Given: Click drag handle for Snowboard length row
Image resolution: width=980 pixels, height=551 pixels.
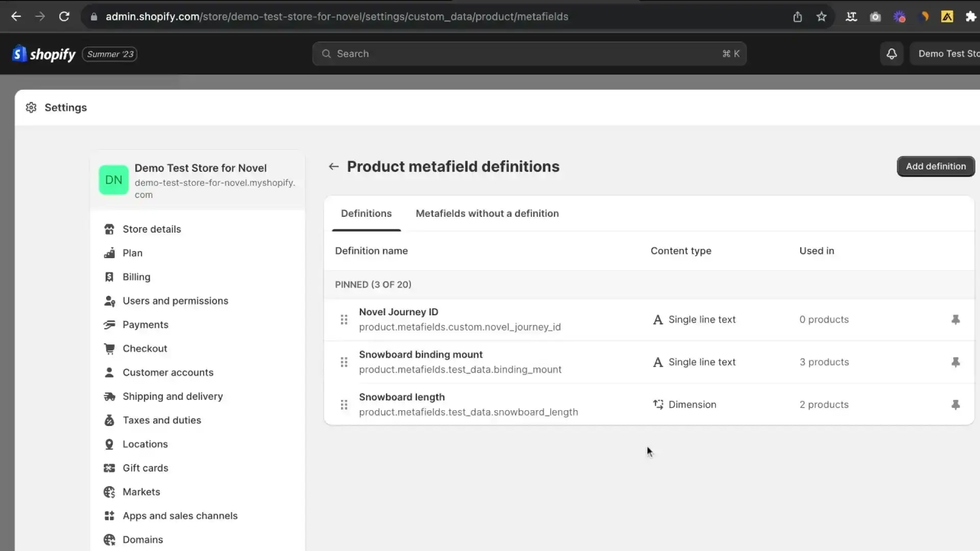Looking at the screenshot, I should click(344, 405).
